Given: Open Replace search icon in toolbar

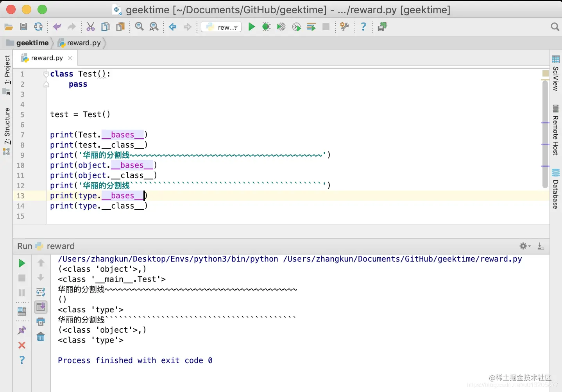Looking at the screenshot, I should (x=154, y=27).
